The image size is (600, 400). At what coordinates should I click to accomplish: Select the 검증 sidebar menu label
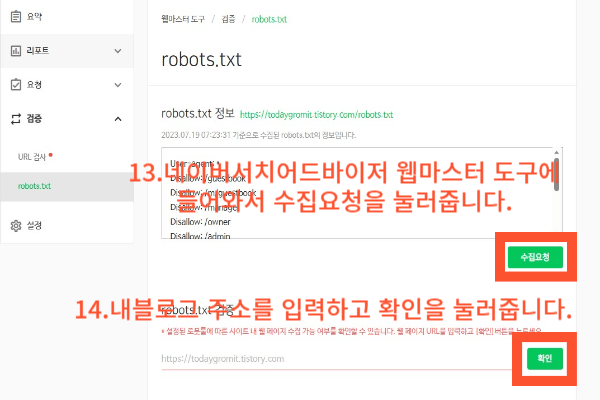(x=34, y=119)
